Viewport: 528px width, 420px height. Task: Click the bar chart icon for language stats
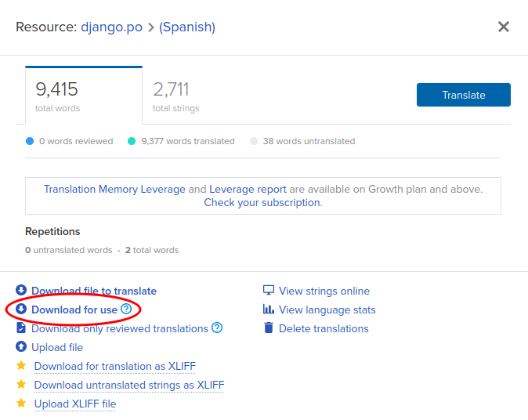(x=269, y=310)
